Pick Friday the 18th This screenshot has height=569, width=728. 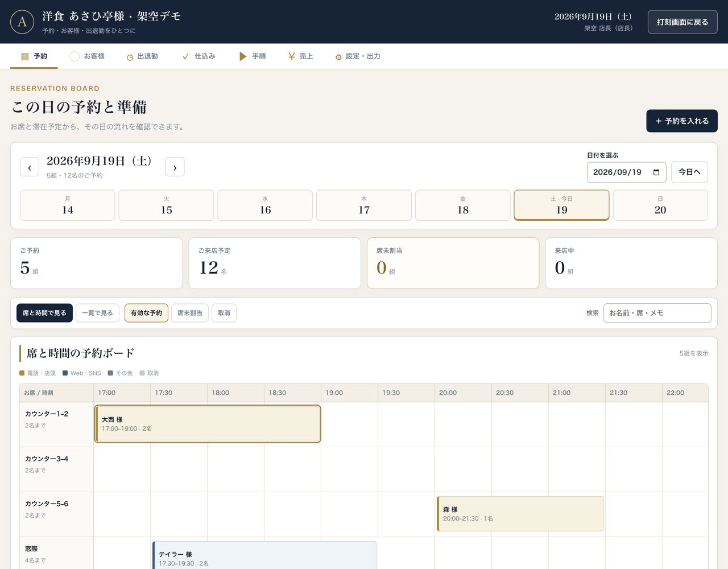tap(463, 205)
